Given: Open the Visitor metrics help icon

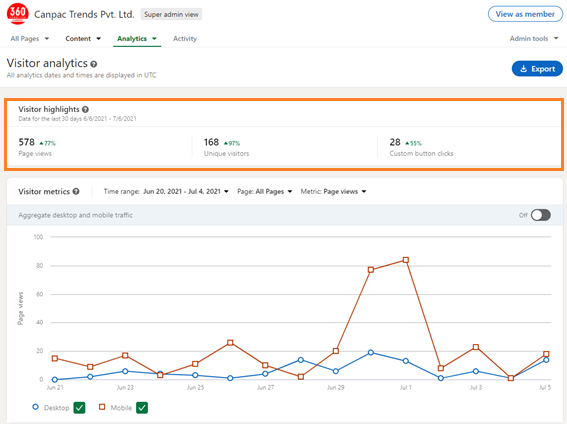Looking at the screenshot, I should (x=76, y=192).
